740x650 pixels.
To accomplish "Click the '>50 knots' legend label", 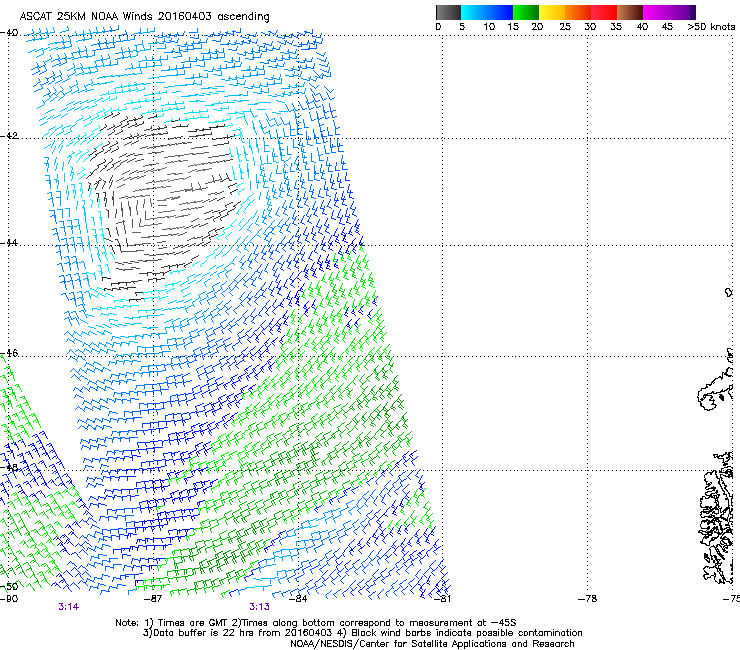I will click(711, 27).
